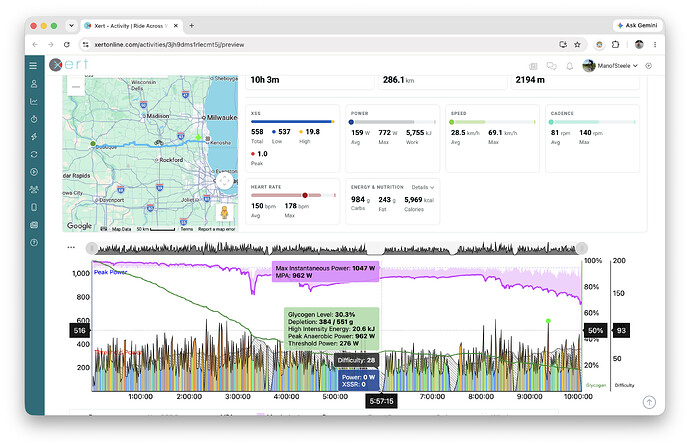Click the XSS blue progress bar
690x448 pixels.
pos(292,121)
